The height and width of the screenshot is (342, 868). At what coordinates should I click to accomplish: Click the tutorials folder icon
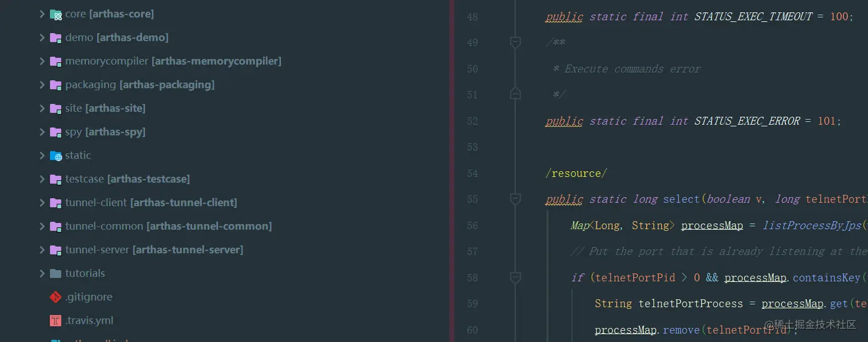click(x=56, y=273)
